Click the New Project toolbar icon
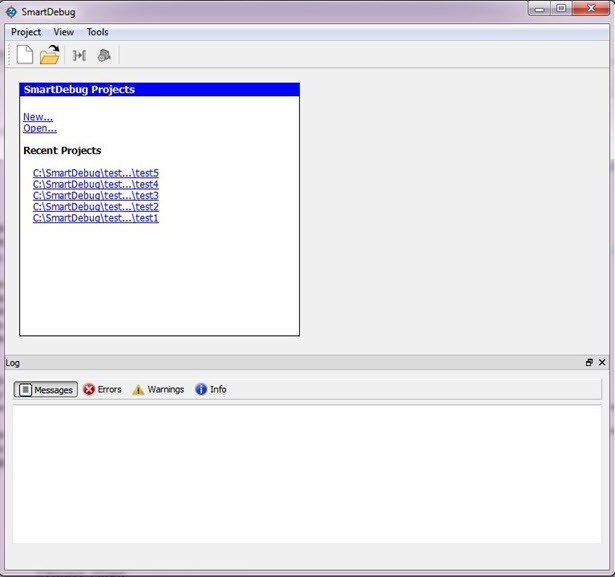The width and height of the screenshot is (615, 577). [26, 55]
